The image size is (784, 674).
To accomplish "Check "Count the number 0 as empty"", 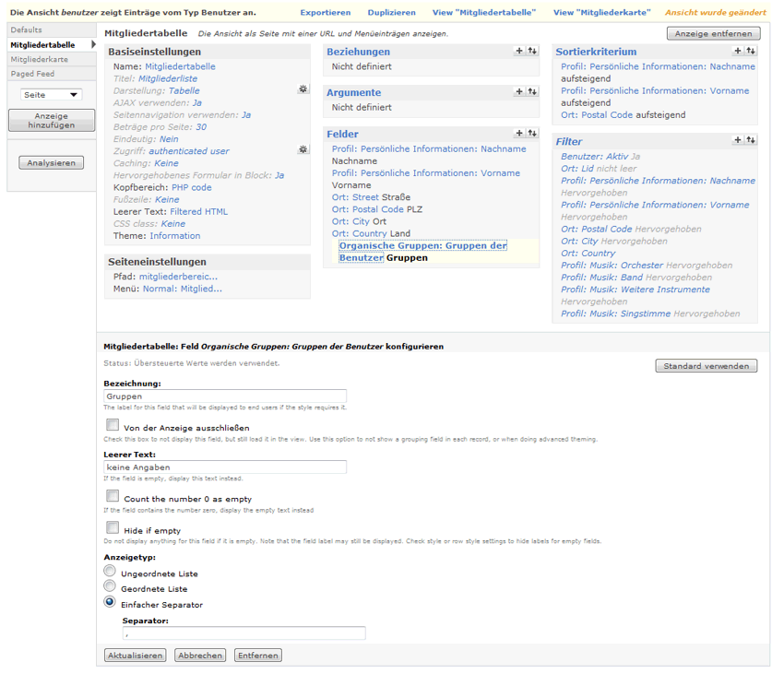I will [x=113, y=496].
